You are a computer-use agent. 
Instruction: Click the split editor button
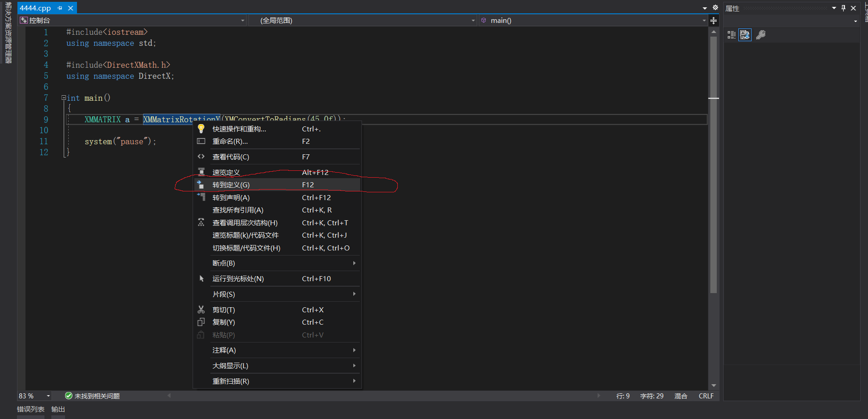point(714,21)
